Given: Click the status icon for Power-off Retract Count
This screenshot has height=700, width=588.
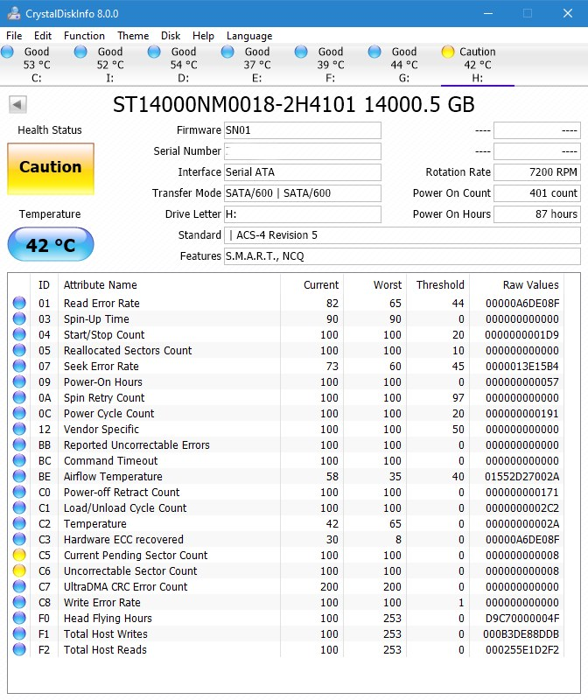Looking at the screenshot, I should coord(19,492).
